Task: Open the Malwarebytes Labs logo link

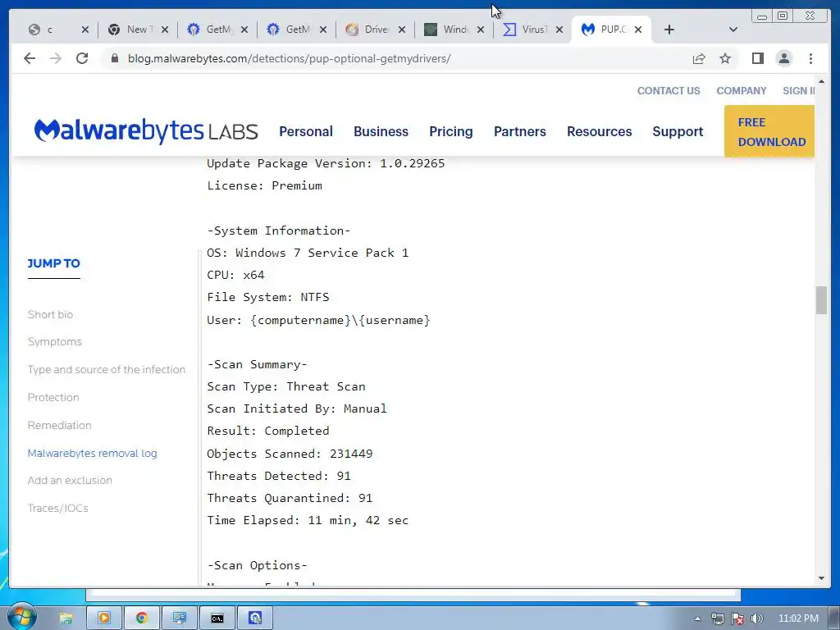Action: [x=146, y=131]
